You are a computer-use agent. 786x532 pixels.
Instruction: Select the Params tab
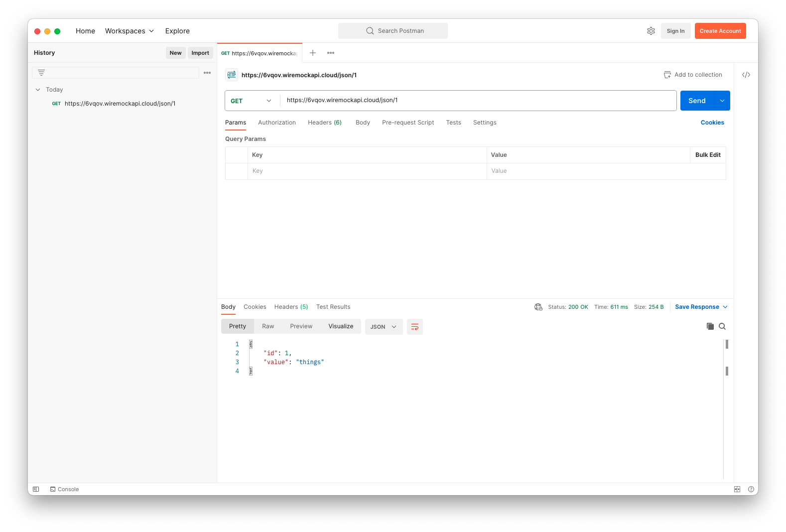[236, 123]
